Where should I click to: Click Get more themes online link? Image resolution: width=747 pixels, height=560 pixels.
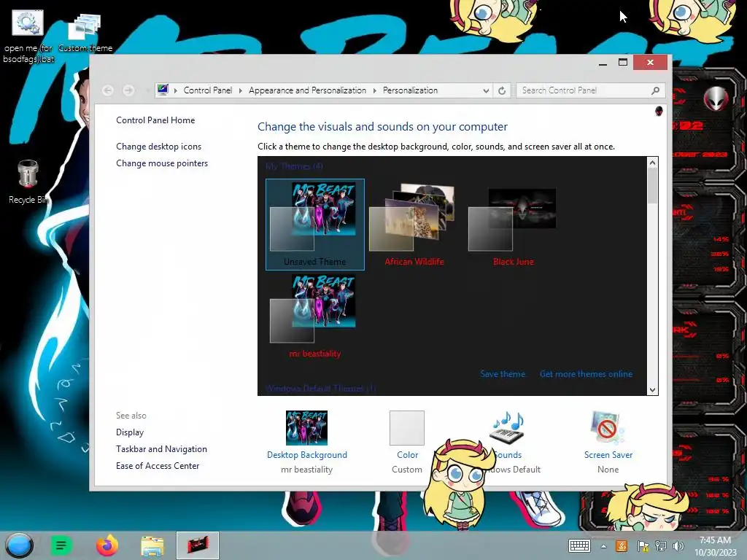click(x=586, y=374)
